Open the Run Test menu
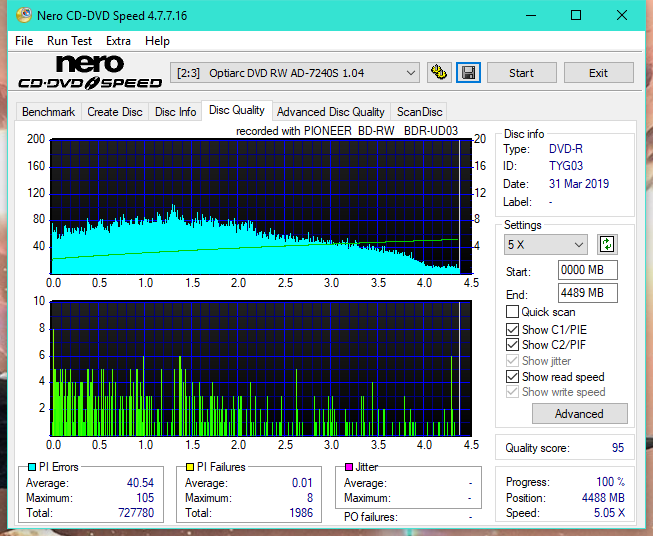Viewport: 653px width, 536px height. point(69,41)
